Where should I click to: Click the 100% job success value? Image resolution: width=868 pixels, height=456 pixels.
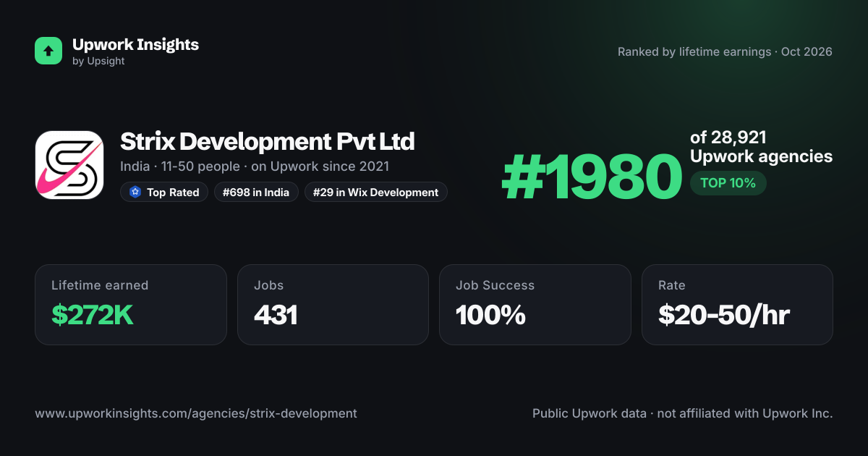click(x=490, y=315)
